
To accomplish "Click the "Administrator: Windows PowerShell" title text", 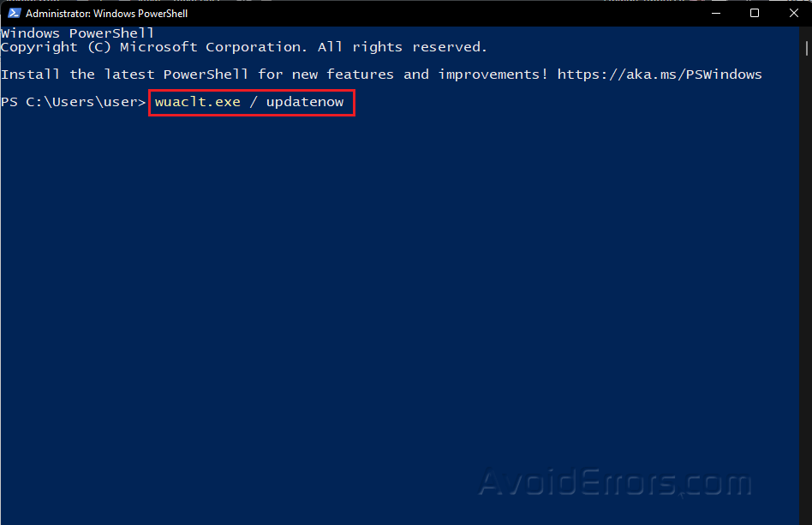I will point(107,14).
